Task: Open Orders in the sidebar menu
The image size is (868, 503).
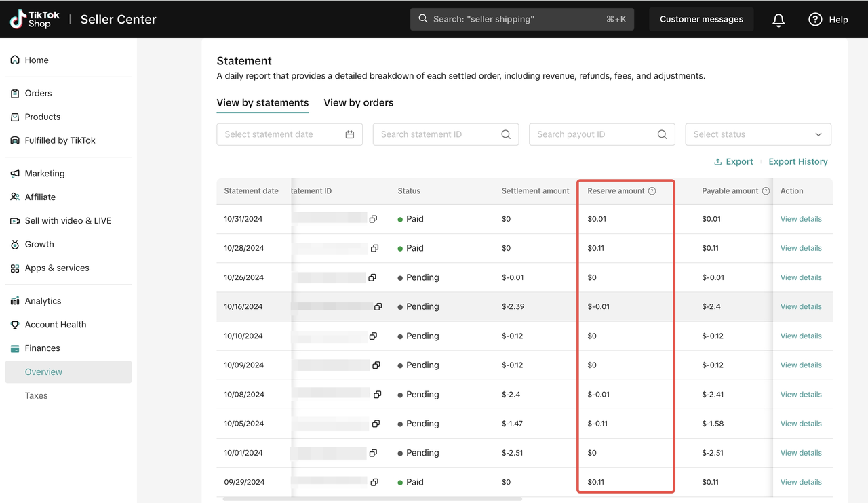Action: point(38,94)
